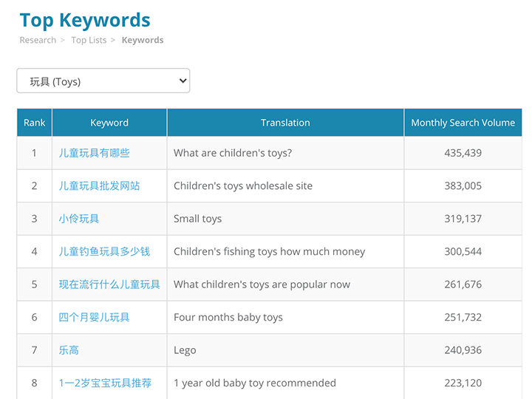The image size is (532, 399).
Task: Click the Keywords breadcrumb item
Action: (x=143, y=40)
